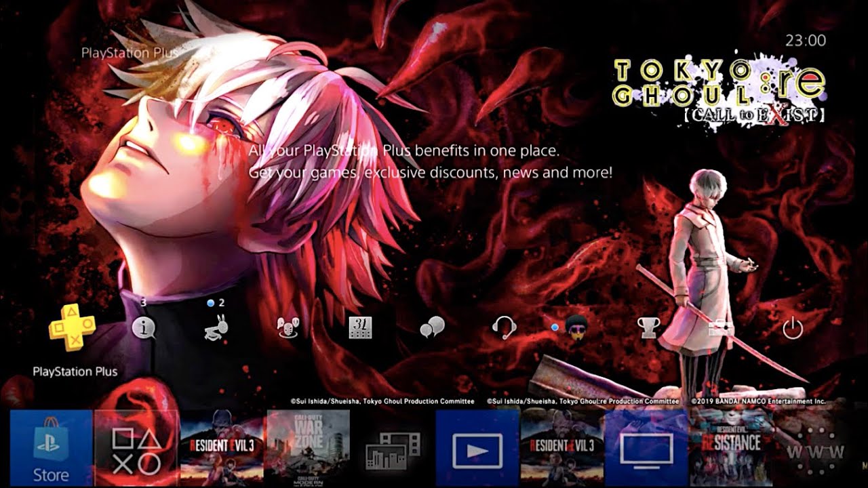Open the Events calendar icon
The image size is (868, 488).
tap(360, 328)
